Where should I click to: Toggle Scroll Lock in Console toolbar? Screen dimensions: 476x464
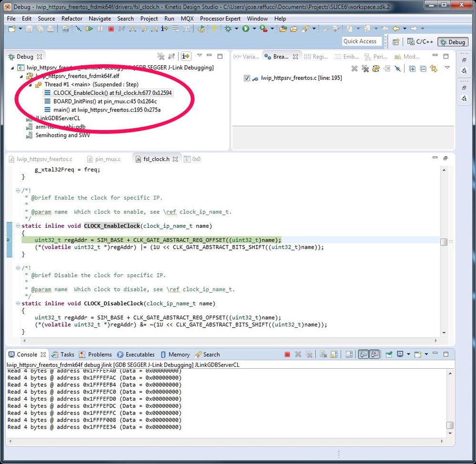pos(334,354)
